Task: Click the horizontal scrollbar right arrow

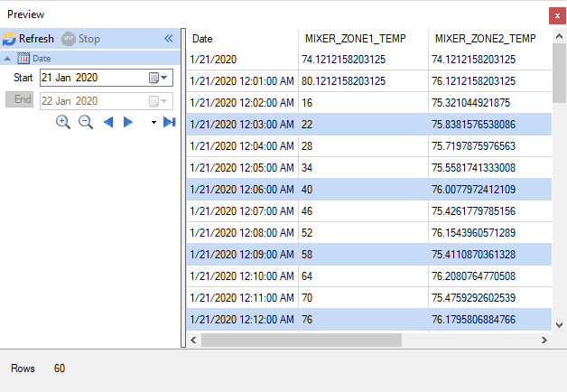Action: [x=544, y=340]
